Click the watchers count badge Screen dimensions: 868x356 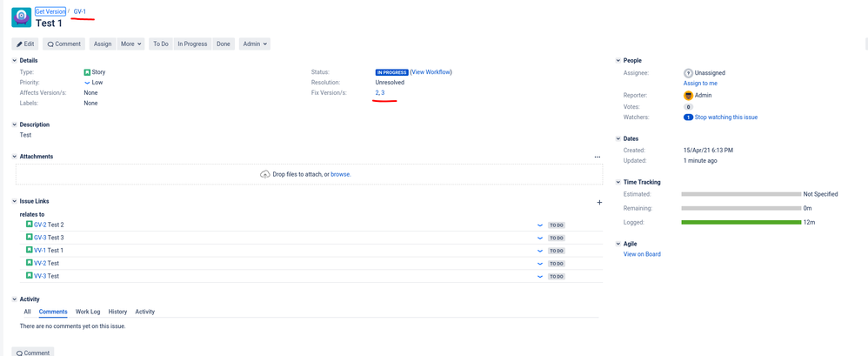688,118
